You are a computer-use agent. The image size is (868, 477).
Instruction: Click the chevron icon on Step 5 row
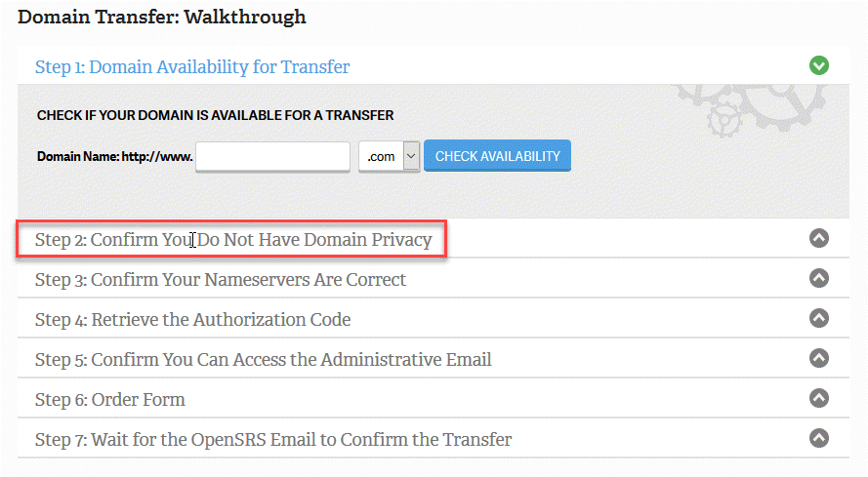819,358
